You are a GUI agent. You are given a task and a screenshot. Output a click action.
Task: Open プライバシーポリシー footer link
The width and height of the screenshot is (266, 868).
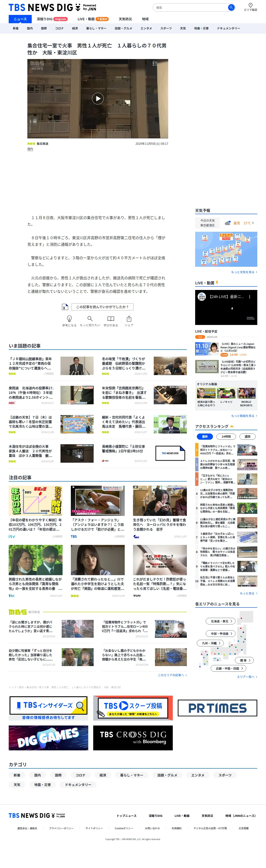pyautogui.click(x=61, y=828)
